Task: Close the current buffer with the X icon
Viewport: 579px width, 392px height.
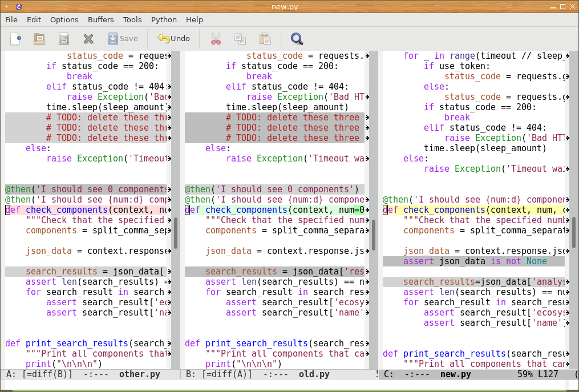Action: [x=88, y=39]
